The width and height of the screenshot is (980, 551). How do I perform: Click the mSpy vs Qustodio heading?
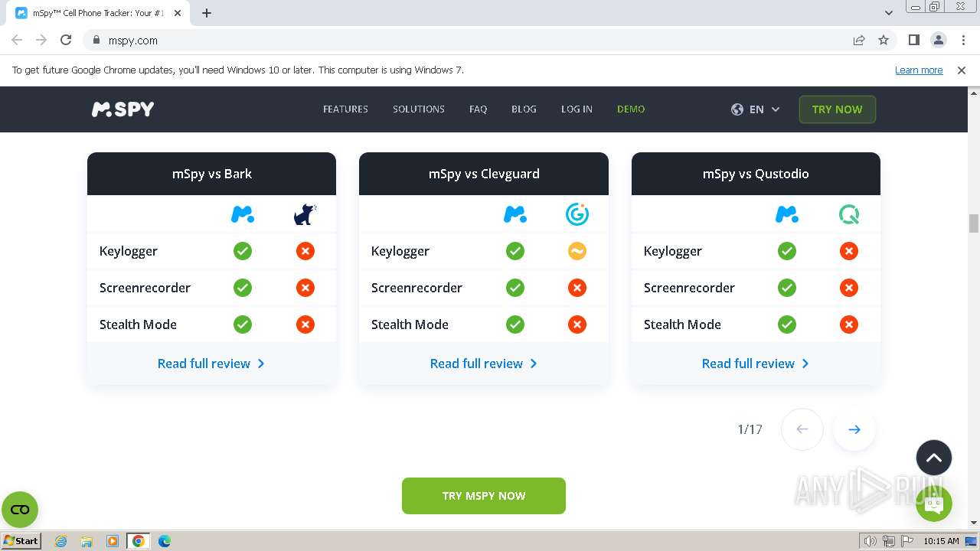[x=756, y=174]
